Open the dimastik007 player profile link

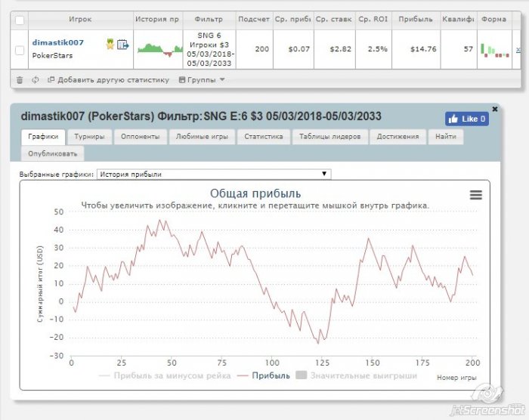(57, 42)
